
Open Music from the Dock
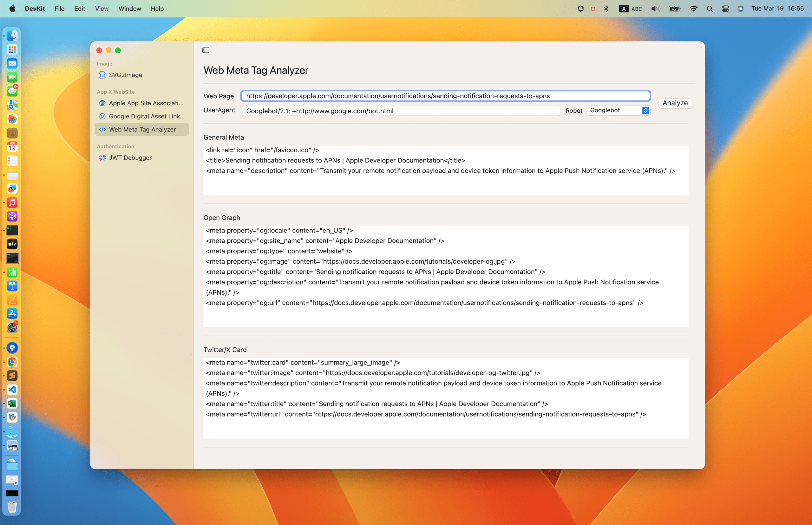[12, 203]
